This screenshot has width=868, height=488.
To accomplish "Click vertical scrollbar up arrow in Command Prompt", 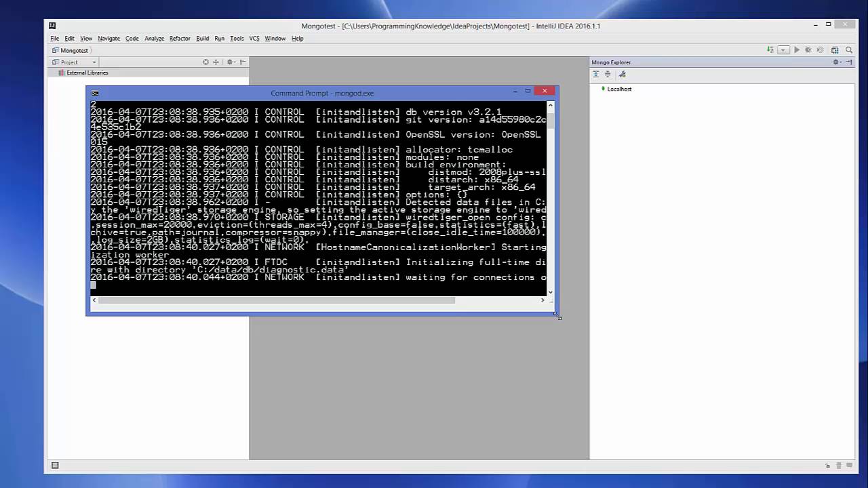I will point(550,105).
